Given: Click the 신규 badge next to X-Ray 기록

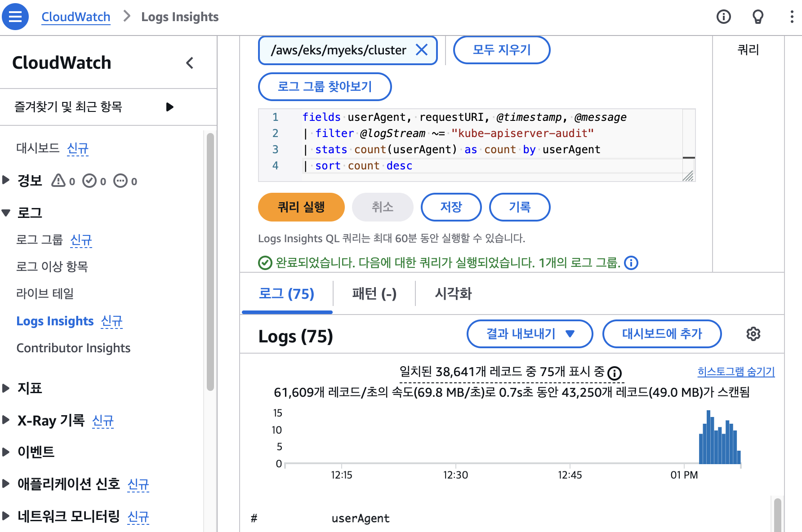Looking at the screenshot, I should pos(103,421).
